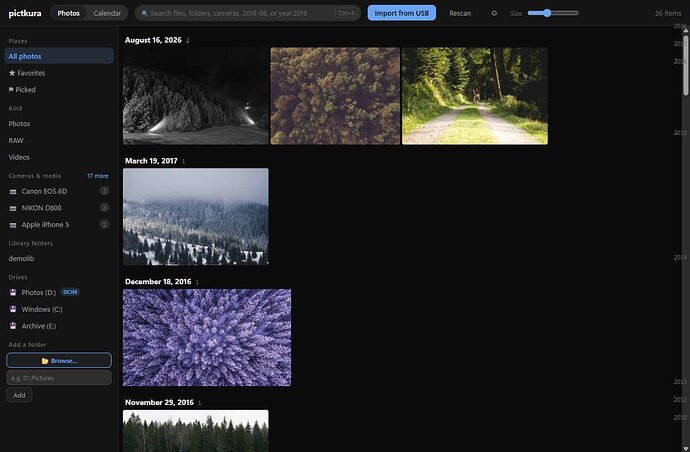Screen dimensions: 690x452
Task: Click the Apple iPhone 5 count badge
Action: click(104, 224)
